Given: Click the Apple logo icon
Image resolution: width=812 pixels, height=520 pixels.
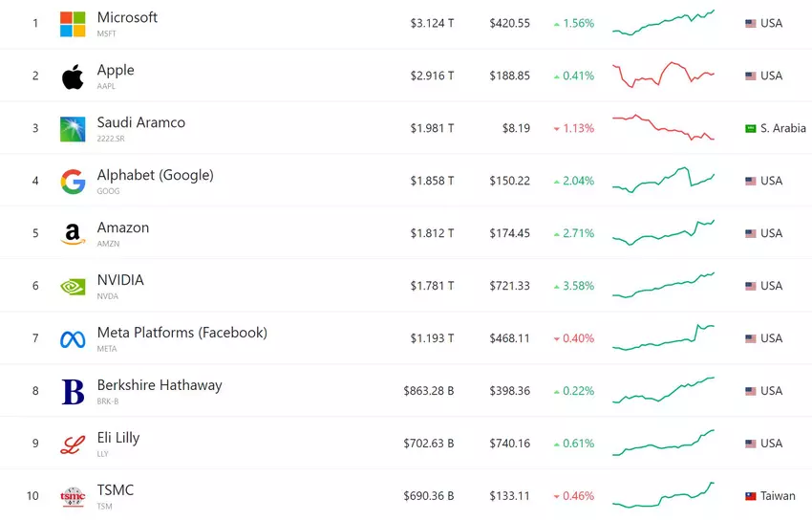Looking at the screenshot, I should pos(73,76).
